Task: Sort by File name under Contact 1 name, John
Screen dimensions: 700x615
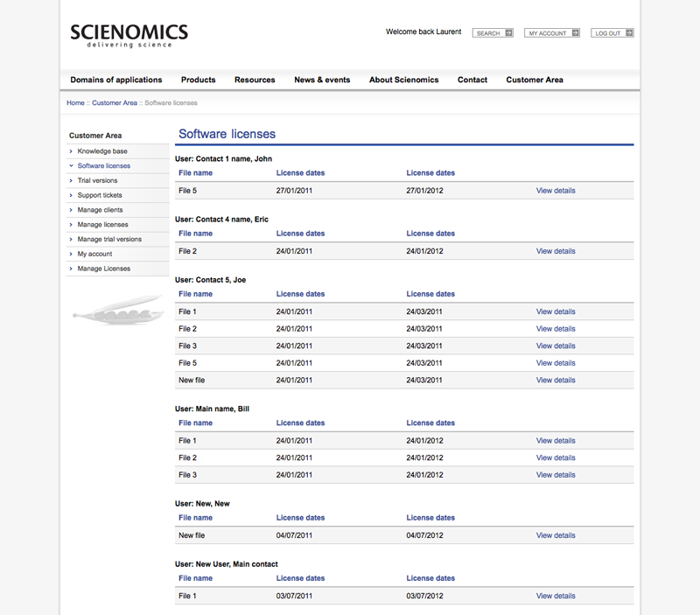Action: 195,173
